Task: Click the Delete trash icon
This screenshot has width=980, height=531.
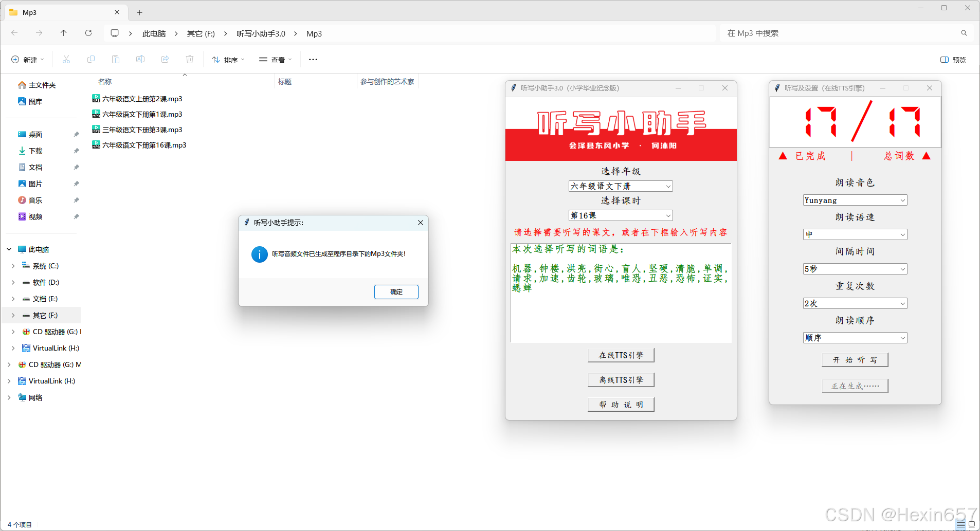Action: [x=190, y=60]
